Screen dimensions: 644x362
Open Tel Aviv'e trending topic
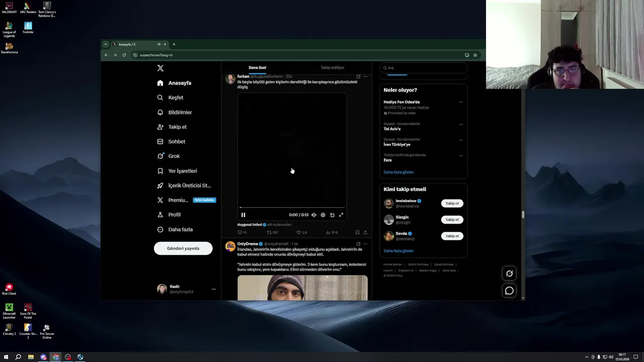point(392,129)
